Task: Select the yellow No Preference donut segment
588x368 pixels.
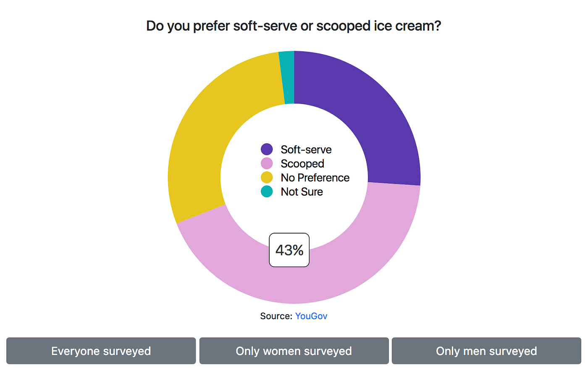Action: click(x=210, y=134)
